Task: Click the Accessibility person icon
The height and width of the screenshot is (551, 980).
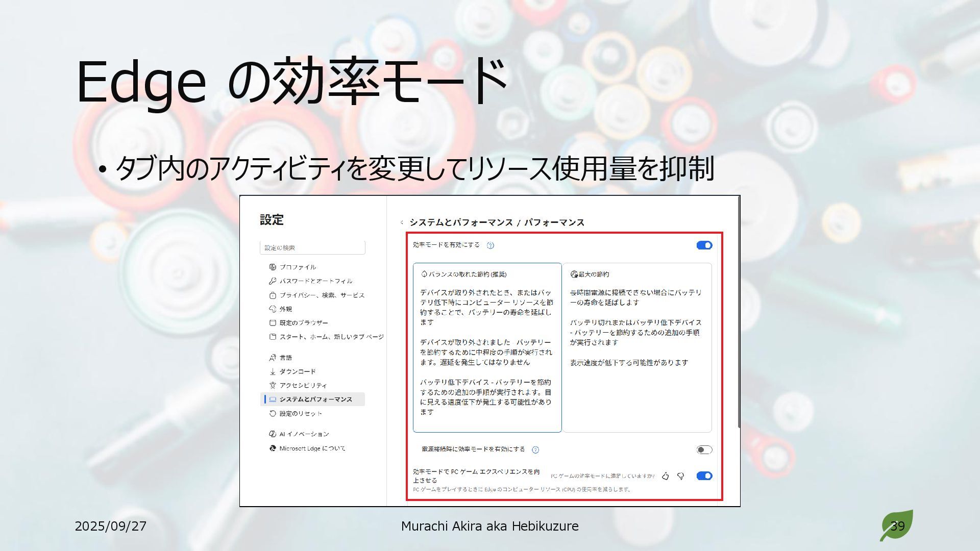Action: (x=273, y=385)
